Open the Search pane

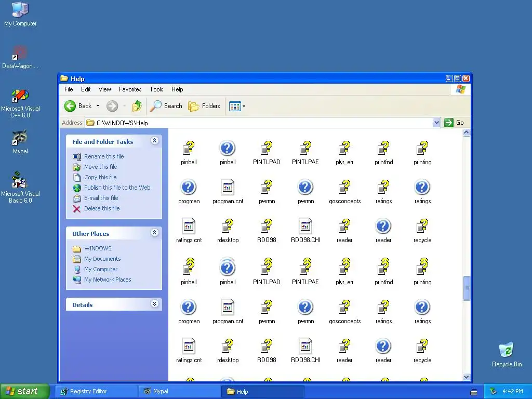click(x=166, y=106)
